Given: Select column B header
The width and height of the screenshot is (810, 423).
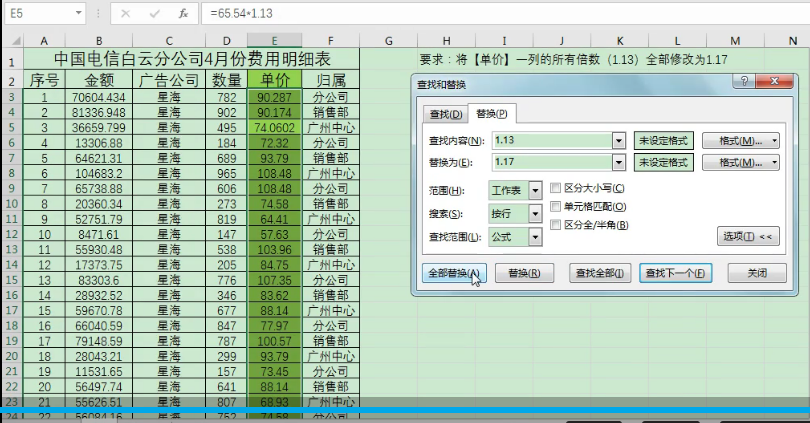Looking at the screenshot, I should coord(99,41).
